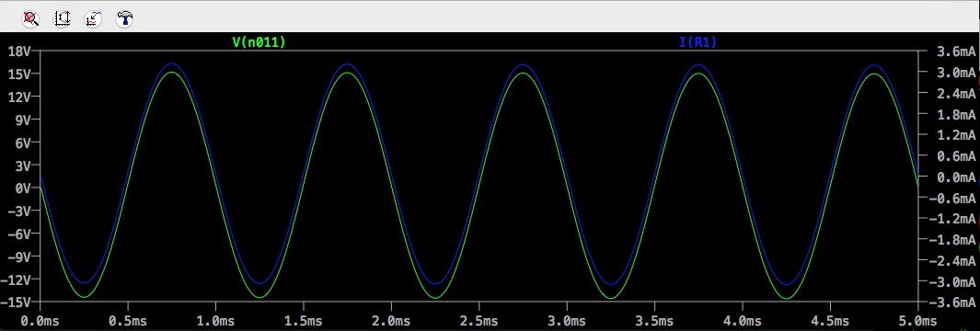Click the 0V left axis label

[24, 188]
